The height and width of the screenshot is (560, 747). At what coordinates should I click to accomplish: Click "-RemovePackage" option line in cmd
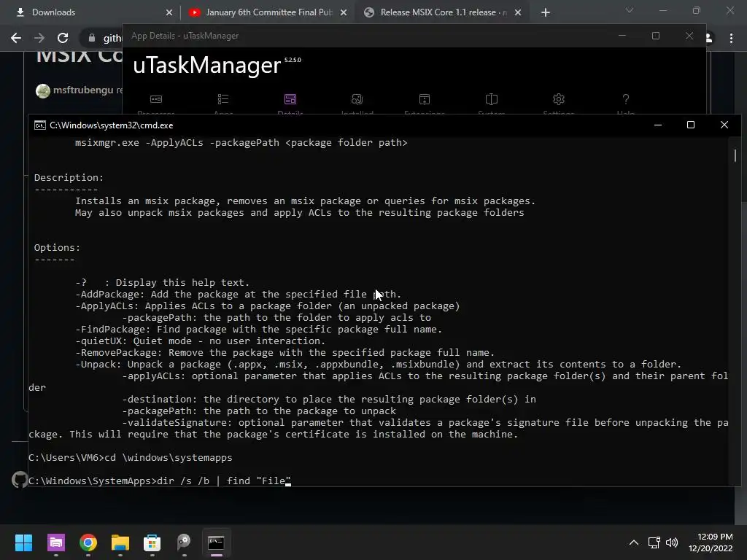tap(285, 353)
